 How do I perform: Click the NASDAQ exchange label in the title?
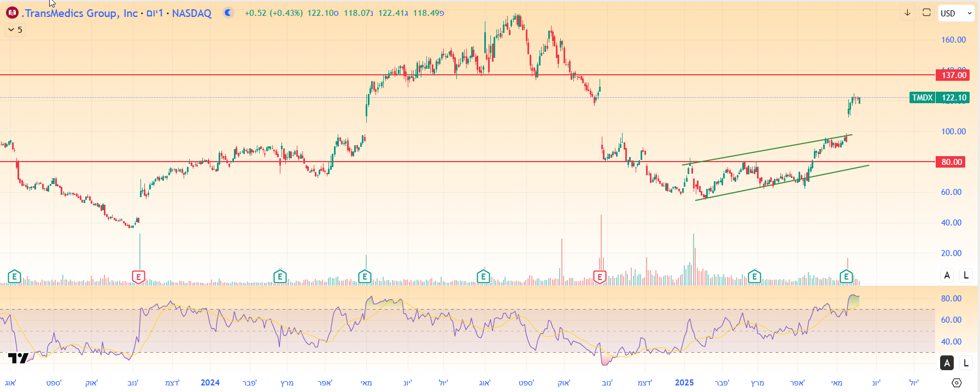[192, 13]
